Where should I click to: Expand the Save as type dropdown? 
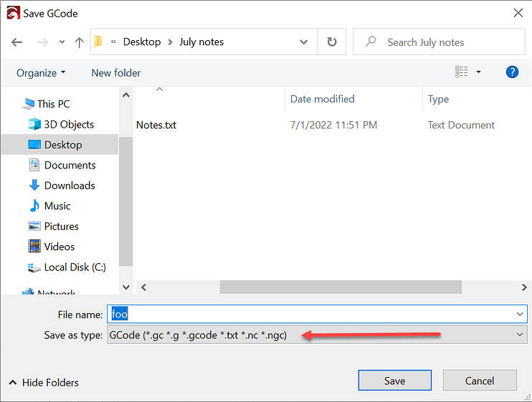[x=520, y=335]
